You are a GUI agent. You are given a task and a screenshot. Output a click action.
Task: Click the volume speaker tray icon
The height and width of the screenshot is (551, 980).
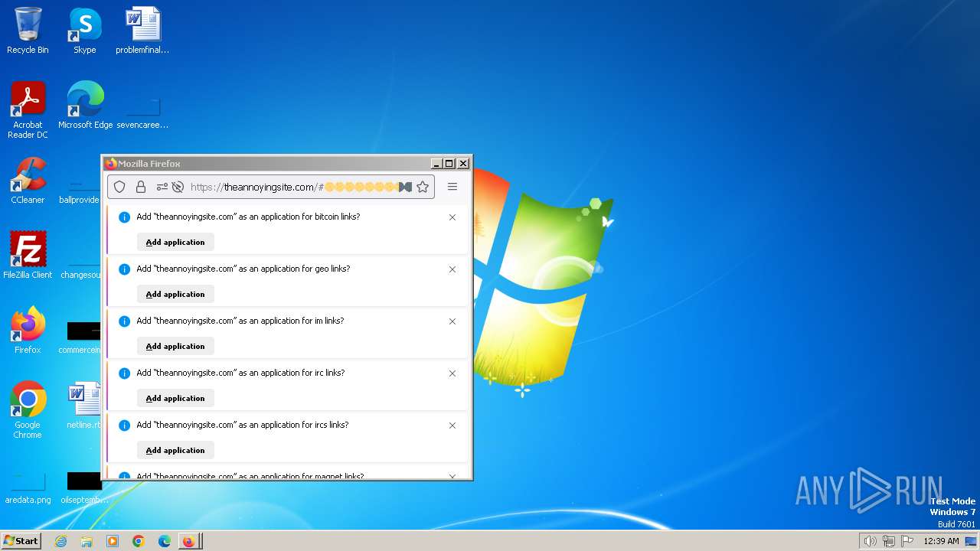coord(870,541)
